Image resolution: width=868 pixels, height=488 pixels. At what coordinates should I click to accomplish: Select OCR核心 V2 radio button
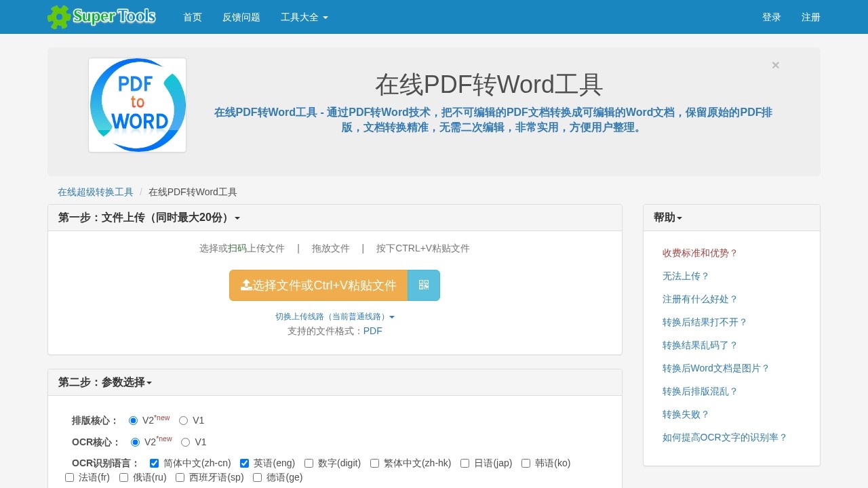pyautogui.click(x=135, y=443)
